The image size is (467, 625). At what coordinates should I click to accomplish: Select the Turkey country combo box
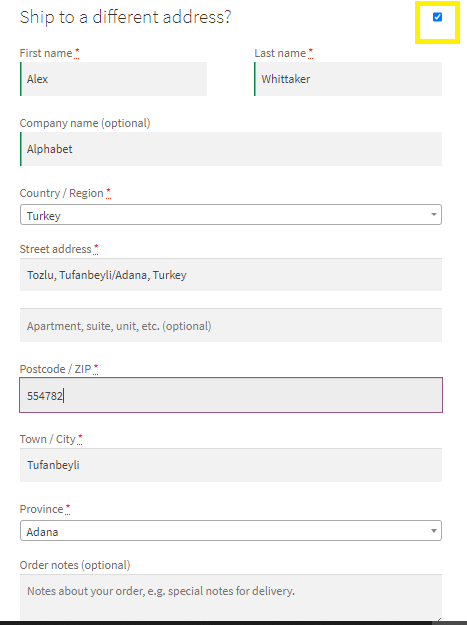point(231,214)
